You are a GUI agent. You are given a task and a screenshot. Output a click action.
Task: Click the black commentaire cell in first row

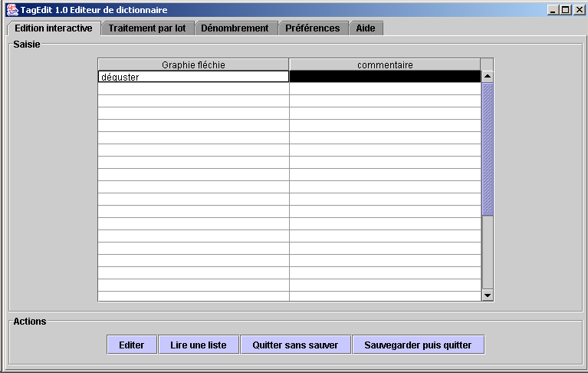click(x=385, y=77)
